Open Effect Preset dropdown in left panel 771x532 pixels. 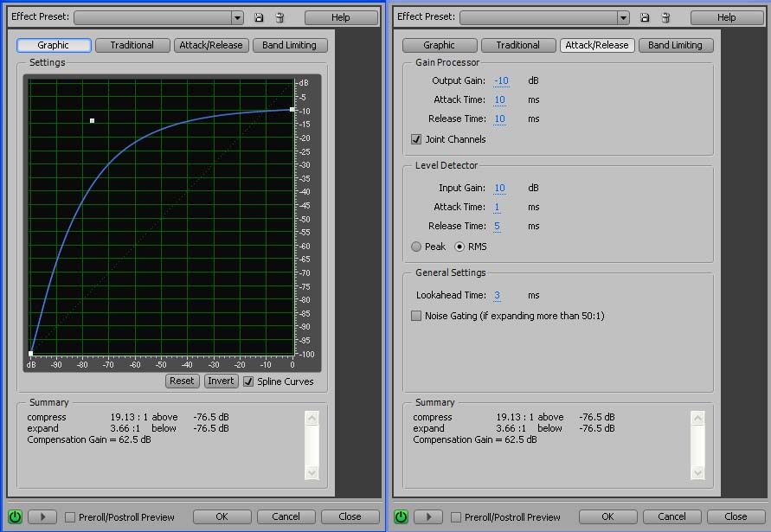click(x=237, y=17)
